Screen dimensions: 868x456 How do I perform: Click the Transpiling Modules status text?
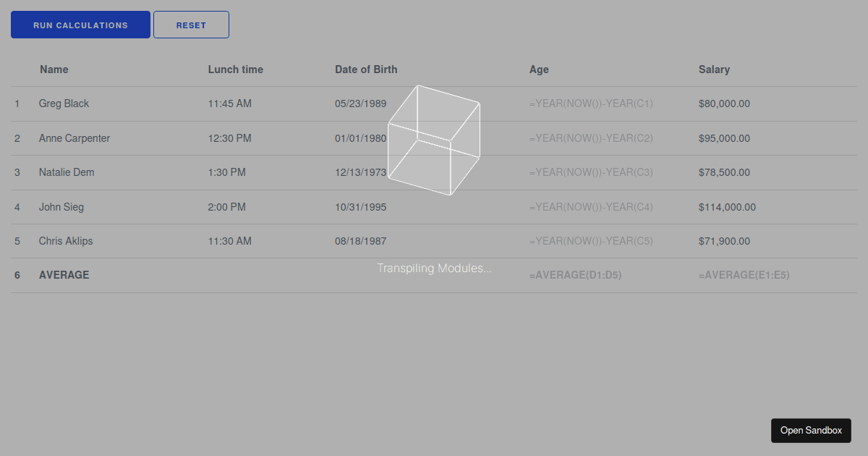click(x=434, y=268)
